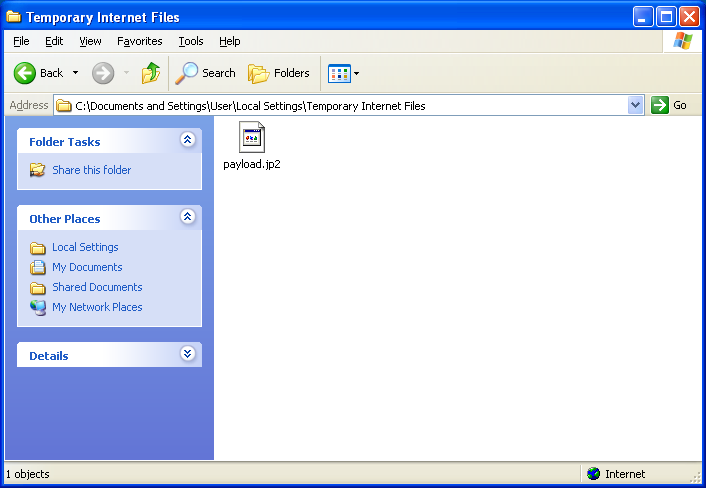This screenshot has height=488, width=706.
Task: Open My Network Places link
Action: pyautogui.click(x=97, y=307)
